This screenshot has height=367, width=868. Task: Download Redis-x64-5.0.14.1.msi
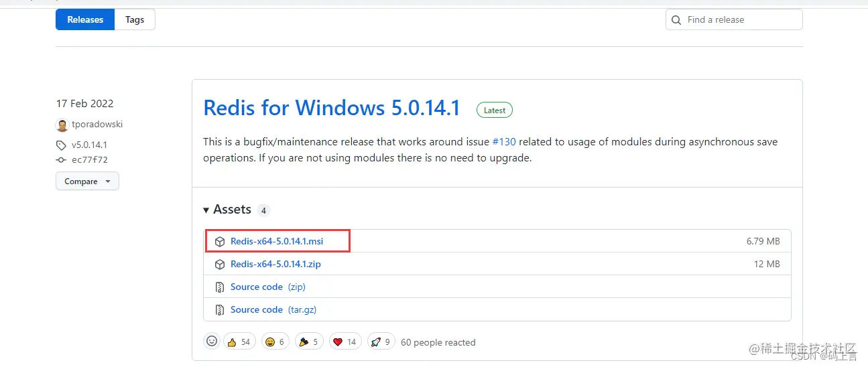(x=277, y=241)
